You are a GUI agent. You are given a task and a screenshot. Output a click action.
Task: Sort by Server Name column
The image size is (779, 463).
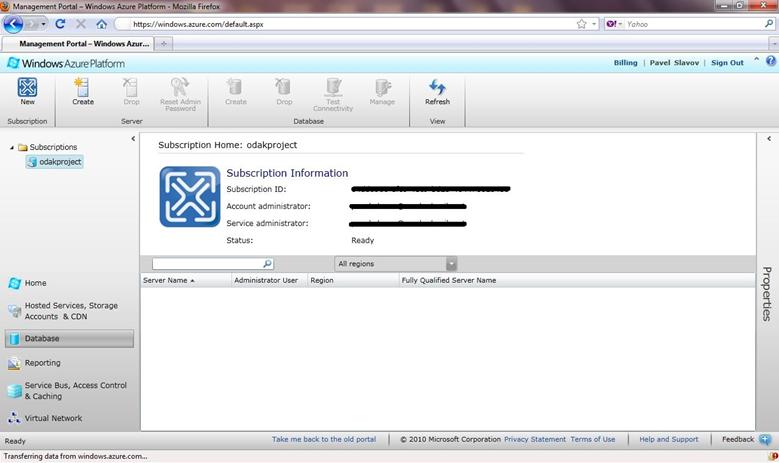tap(186, 280)
